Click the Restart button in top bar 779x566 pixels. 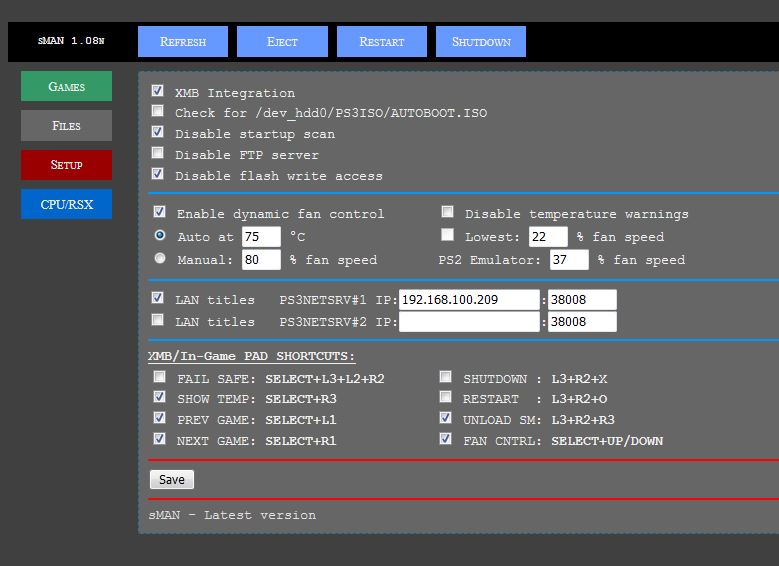coord(381,42)
